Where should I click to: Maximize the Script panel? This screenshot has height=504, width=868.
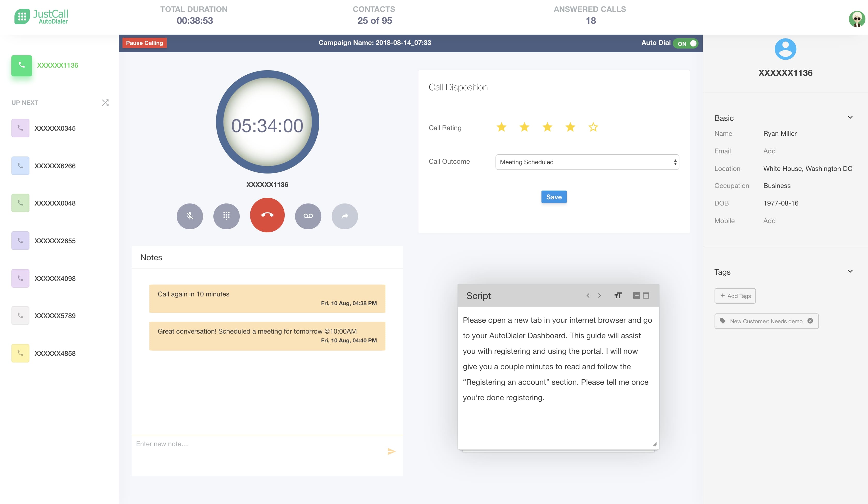(646, 295)
